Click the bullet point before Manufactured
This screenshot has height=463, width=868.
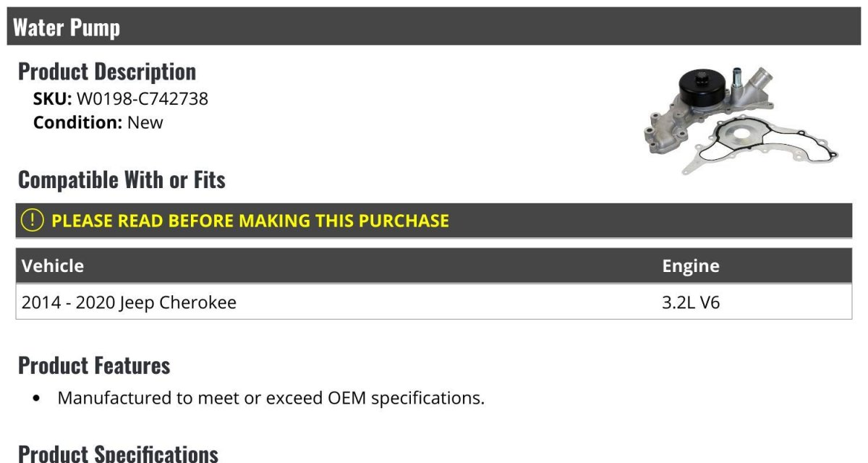(38, 399)
